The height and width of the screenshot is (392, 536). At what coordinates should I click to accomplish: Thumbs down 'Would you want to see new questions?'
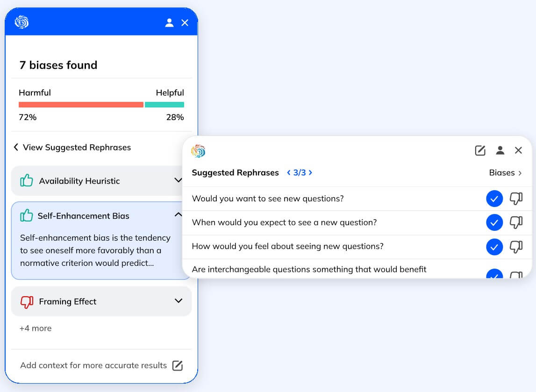516,199
